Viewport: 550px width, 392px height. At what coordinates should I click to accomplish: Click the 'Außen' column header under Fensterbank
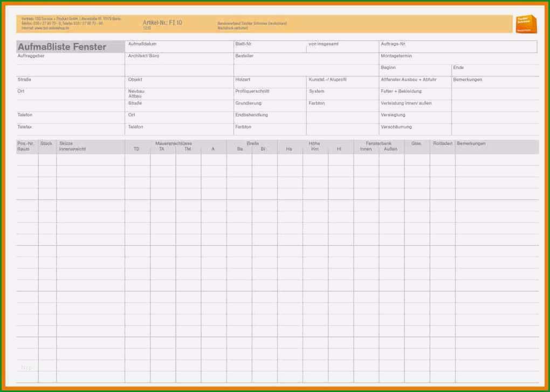(x=390, y=149)
